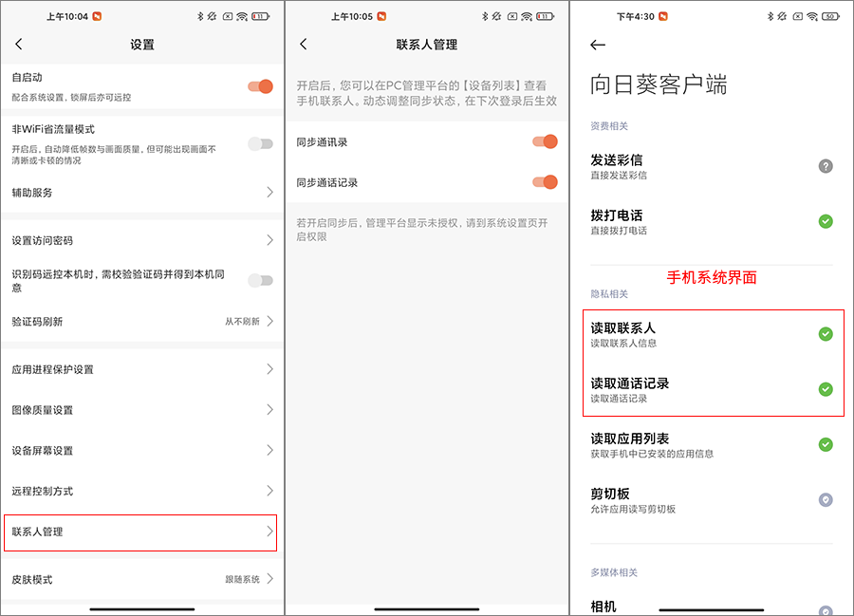Tap the 同步通话记录 label
Viewport: 854px width, 616px height.
point(326,182)
